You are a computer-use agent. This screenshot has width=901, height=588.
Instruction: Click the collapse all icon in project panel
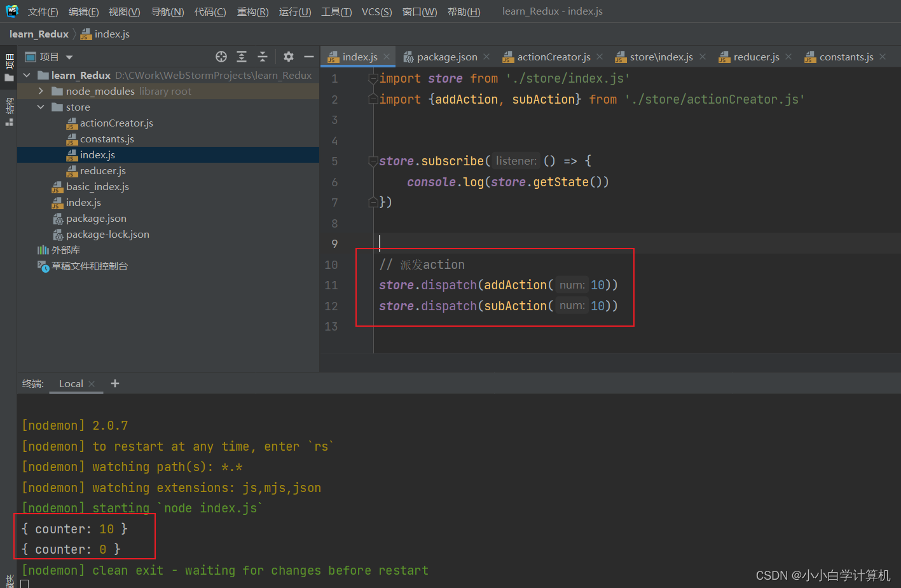click(x=263, y=57)
